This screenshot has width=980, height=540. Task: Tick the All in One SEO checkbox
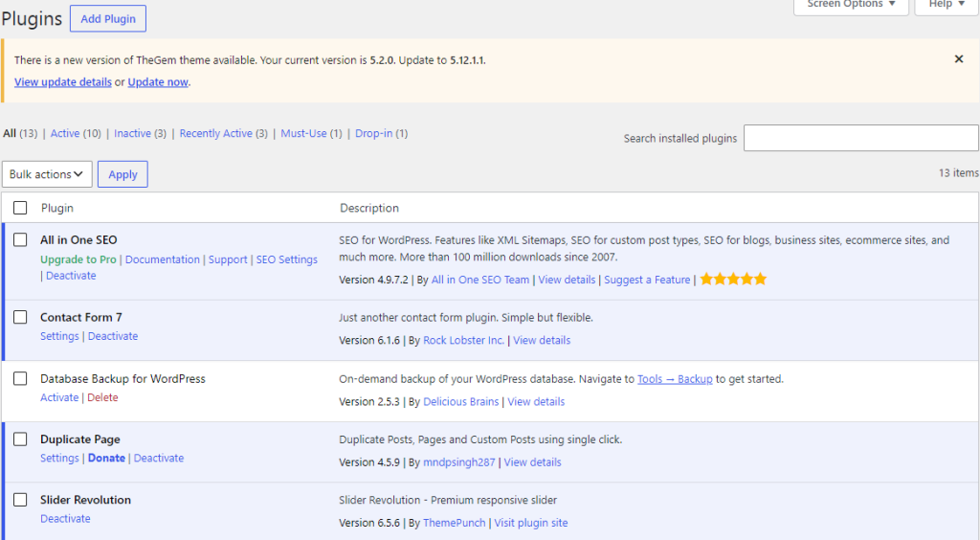[20, 239]
